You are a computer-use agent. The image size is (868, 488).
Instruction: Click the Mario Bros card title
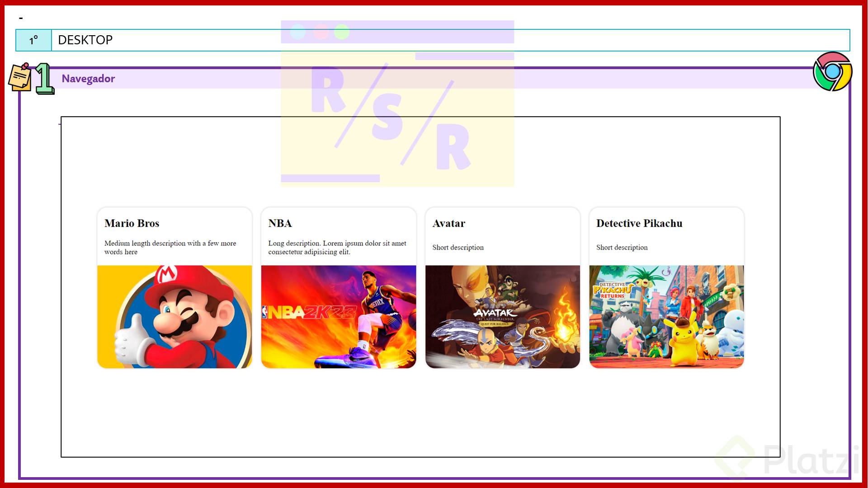pyautogui.click(x=132, y=223)
